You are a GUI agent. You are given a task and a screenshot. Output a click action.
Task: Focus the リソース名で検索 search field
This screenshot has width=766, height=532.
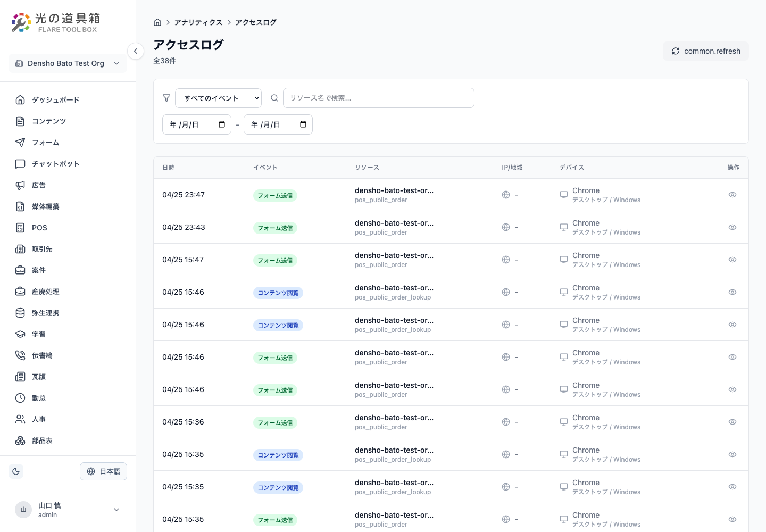pos(379,98)
